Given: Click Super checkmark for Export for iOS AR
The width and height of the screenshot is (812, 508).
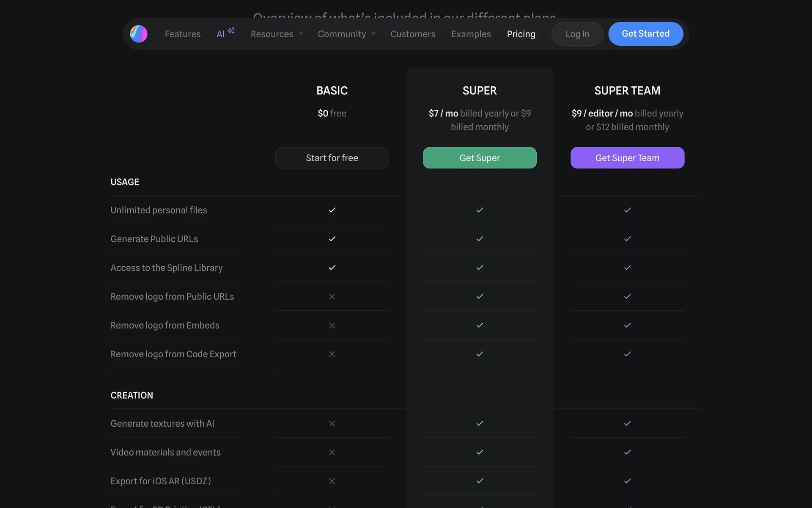Looking at the screenshot, I should pos(480,481).
